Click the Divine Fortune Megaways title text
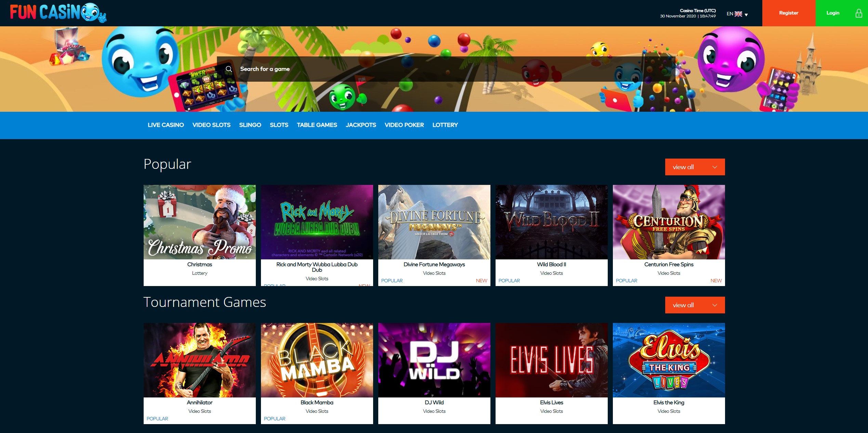This screenshot has width=868, height=433. (x=434, y=265)
